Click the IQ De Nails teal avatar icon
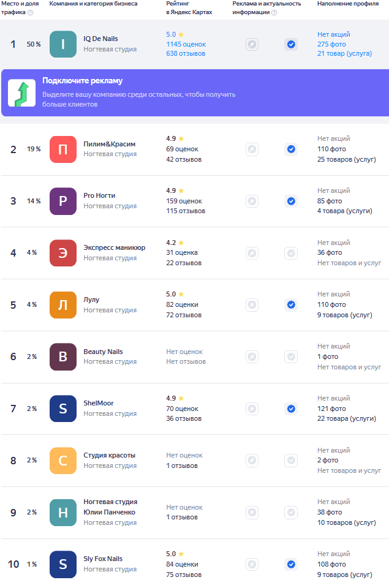 [x=63, y=44]
